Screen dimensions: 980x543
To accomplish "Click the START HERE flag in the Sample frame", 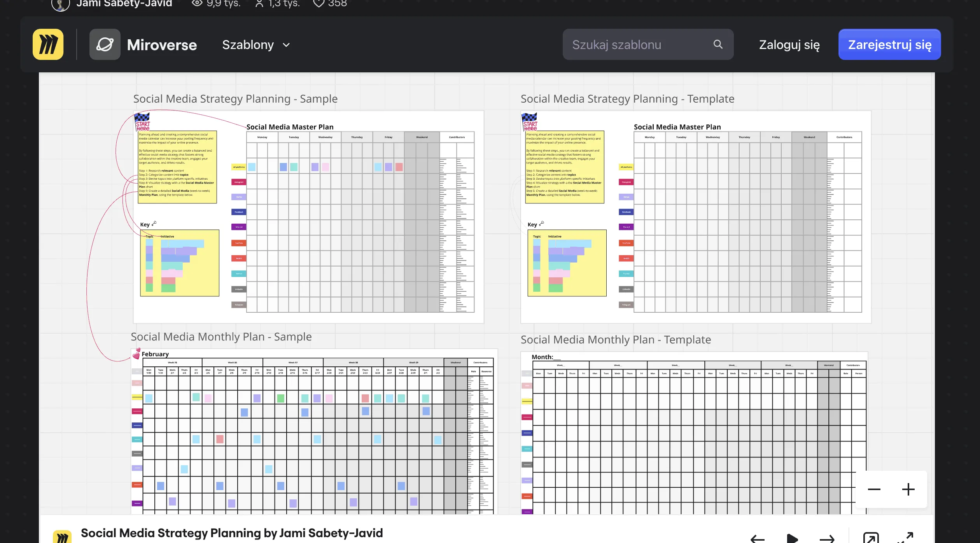I will pos(142,122).
